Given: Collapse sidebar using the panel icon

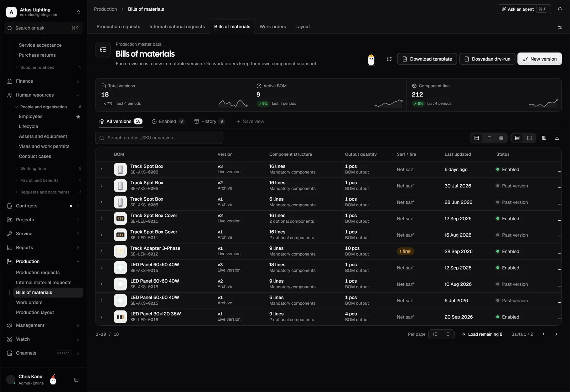Looking at the screenshot, I should pyautogui.click(x=76, y=380).
